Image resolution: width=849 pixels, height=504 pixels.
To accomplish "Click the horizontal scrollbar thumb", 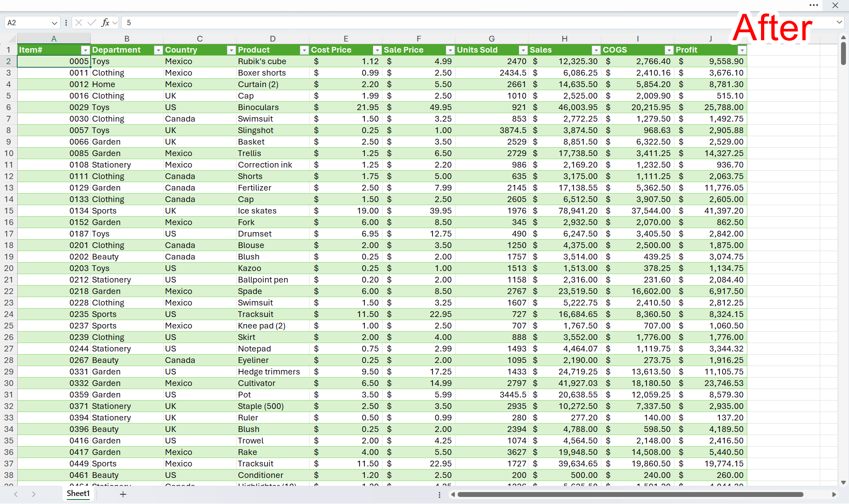I will pos(630,495).
